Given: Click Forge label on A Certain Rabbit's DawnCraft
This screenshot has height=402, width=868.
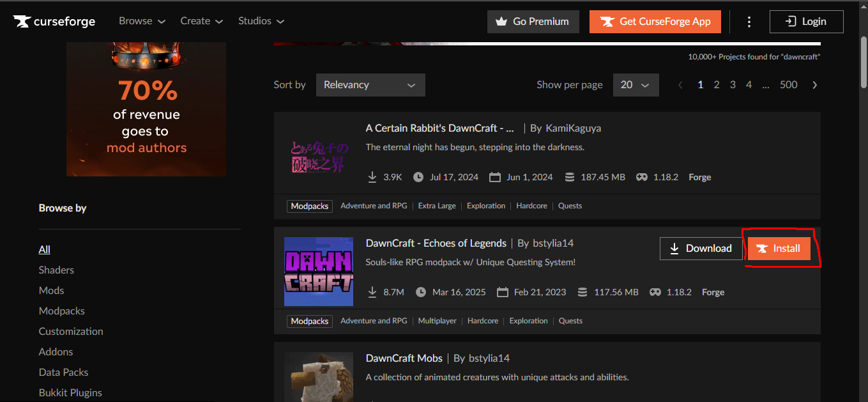Looking at the screenshot, I should [x=700, y=177].
